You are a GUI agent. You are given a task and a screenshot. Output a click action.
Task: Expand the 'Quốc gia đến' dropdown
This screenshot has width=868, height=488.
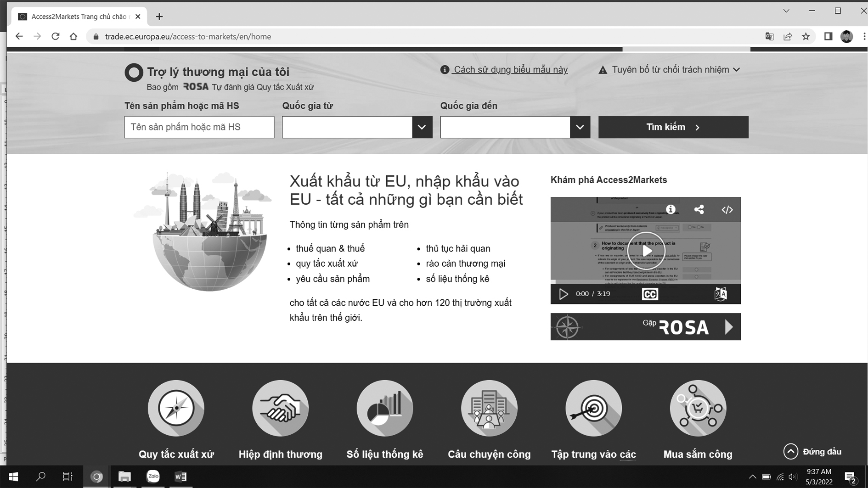pyautogui.click(x=580, y=127)
